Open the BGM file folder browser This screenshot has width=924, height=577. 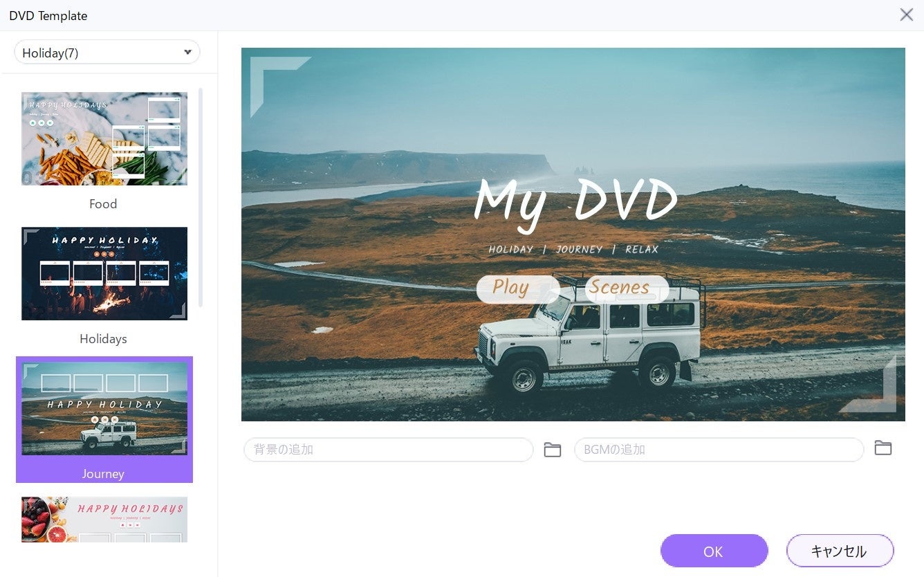(883, 448)
